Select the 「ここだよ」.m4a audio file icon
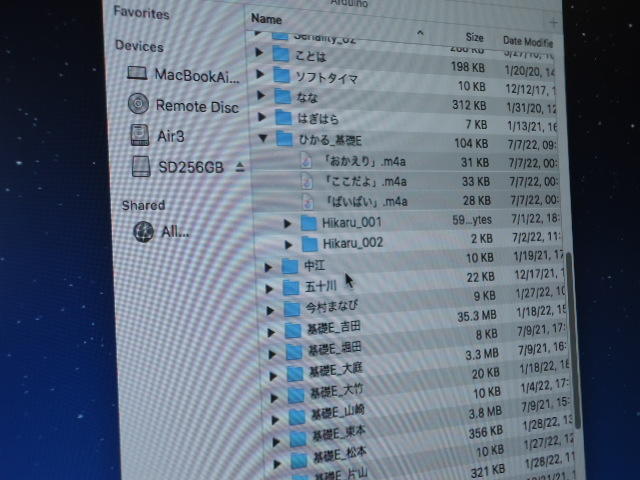The width and height of the screenshot is (640, 480). coord(307,181)
